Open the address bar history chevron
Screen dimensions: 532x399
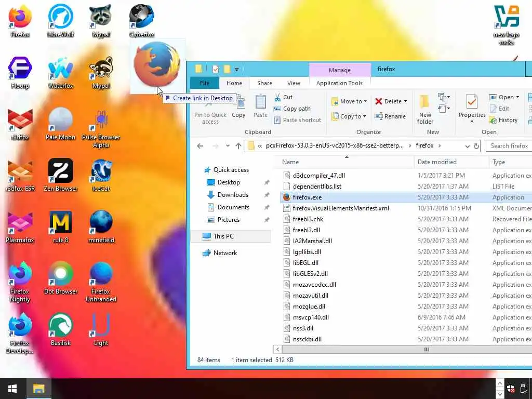(467, 146)
